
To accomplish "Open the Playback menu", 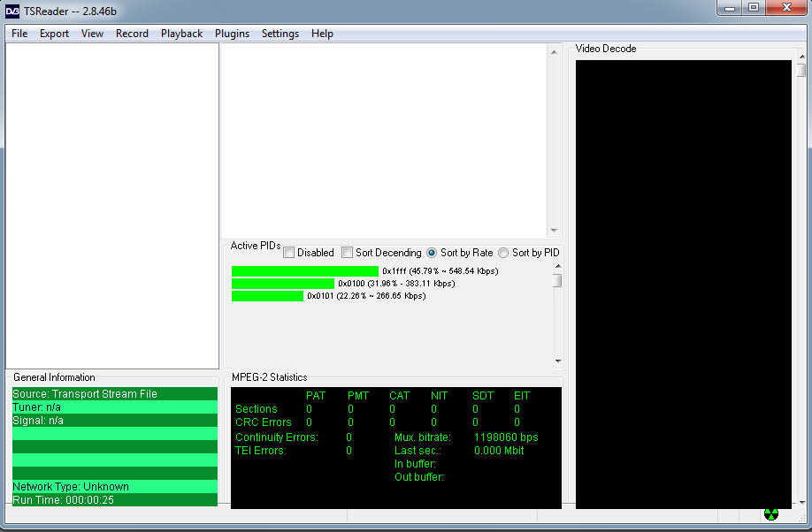I will click(181, 34).
